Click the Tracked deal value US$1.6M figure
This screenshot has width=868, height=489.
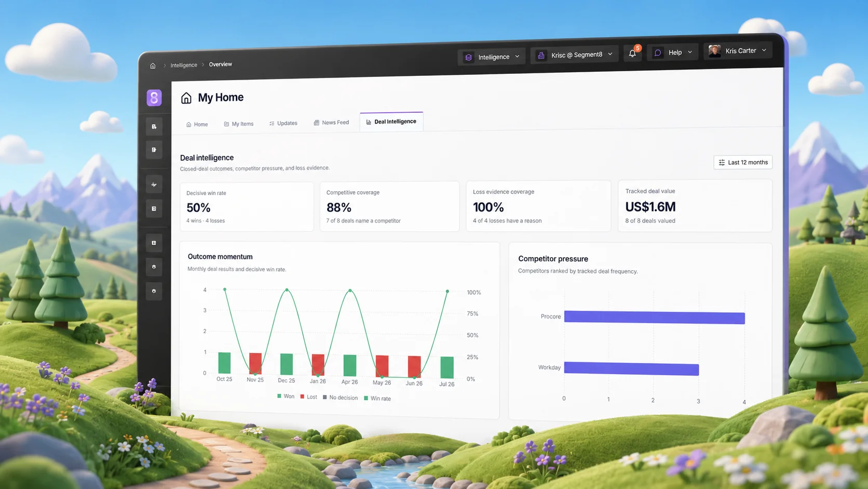click(650, 207)
